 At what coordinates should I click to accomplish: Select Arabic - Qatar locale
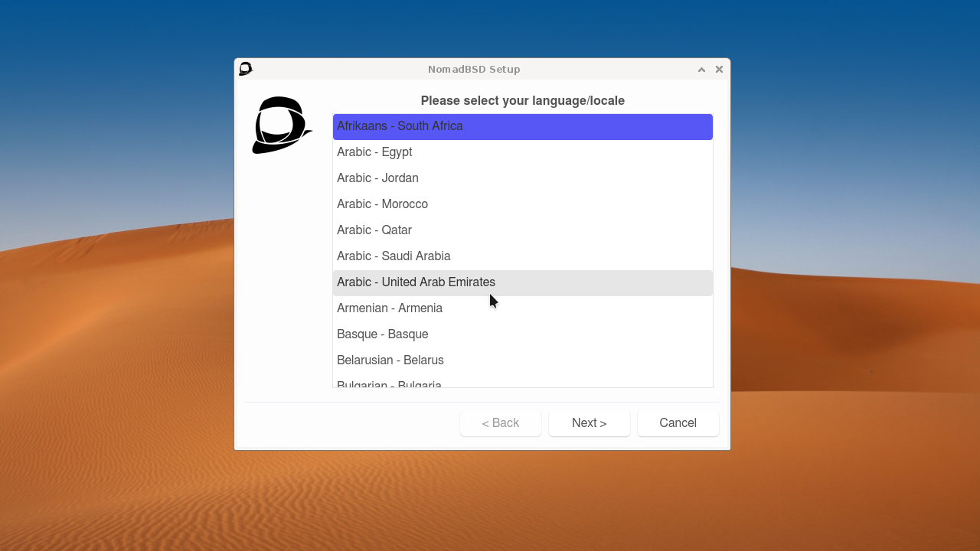(x=523, y=231)
